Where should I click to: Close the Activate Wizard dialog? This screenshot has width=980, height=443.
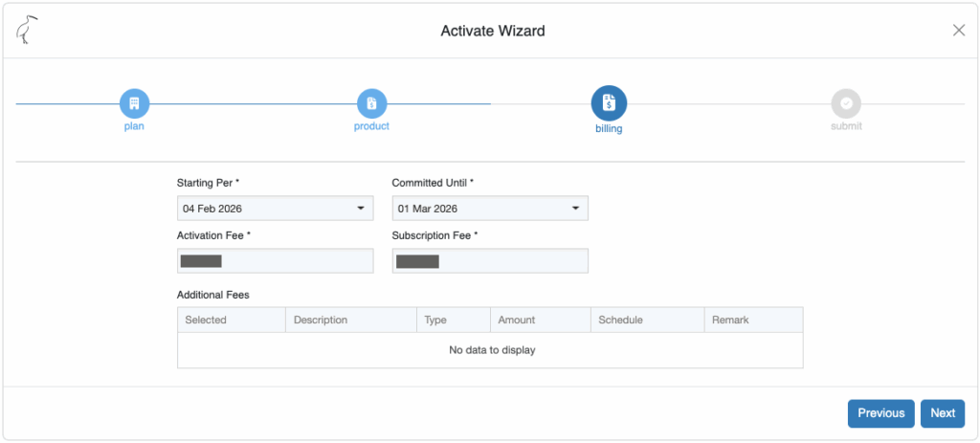[x=958, y=31]
